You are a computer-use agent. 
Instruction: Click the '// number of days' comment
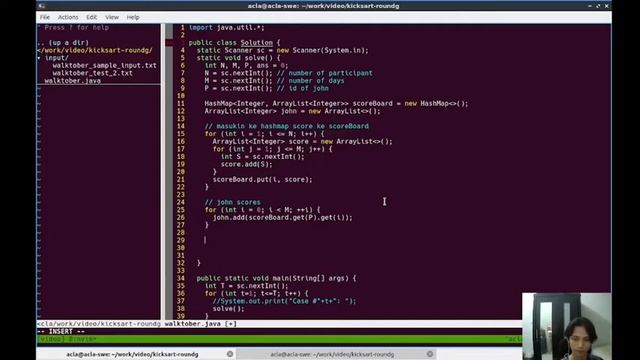(310, 81)
